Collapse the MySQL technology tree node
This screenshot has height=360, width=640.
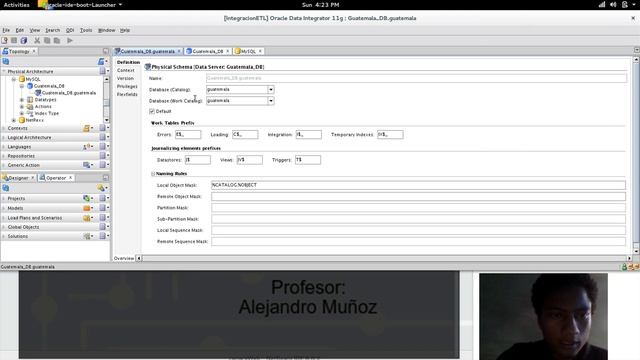pos(14,79)
